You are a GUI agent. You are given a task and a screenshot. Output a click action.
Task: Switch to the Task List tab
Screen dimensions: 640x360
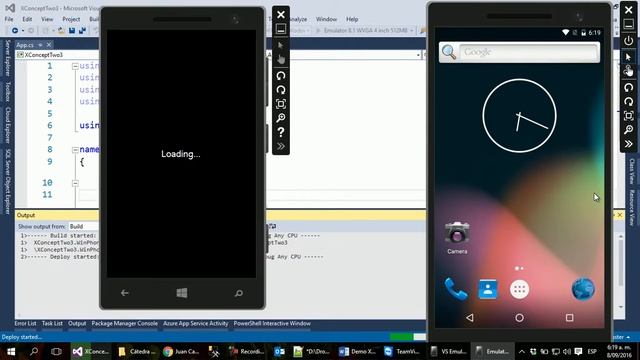click(52, 324)
